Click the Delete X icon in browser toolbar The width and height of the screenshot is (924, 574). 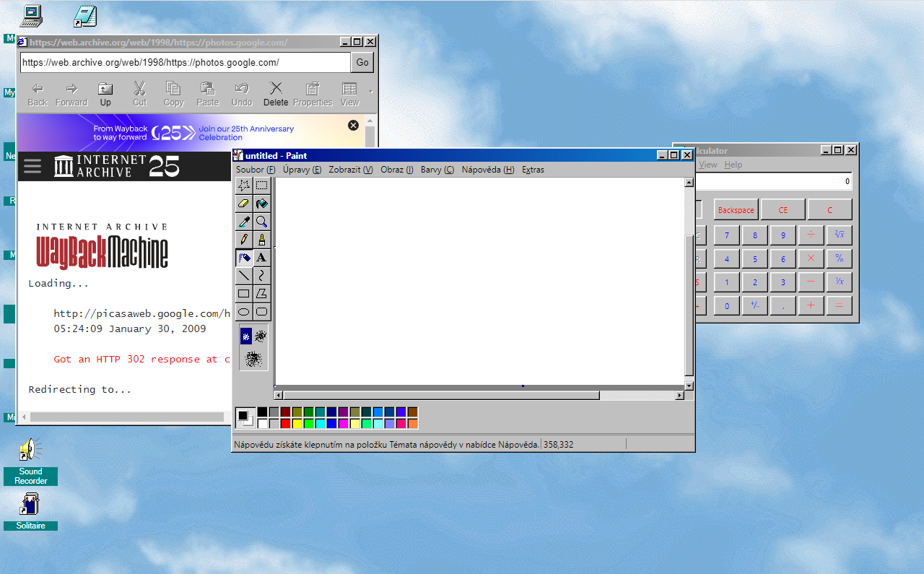[276, 95]
